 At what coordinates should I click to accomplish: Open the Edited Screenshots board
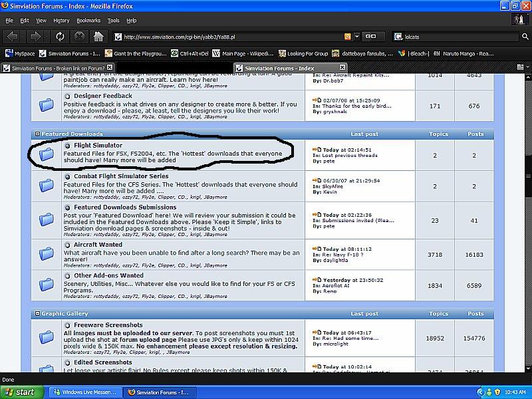[x=103, y=362]
